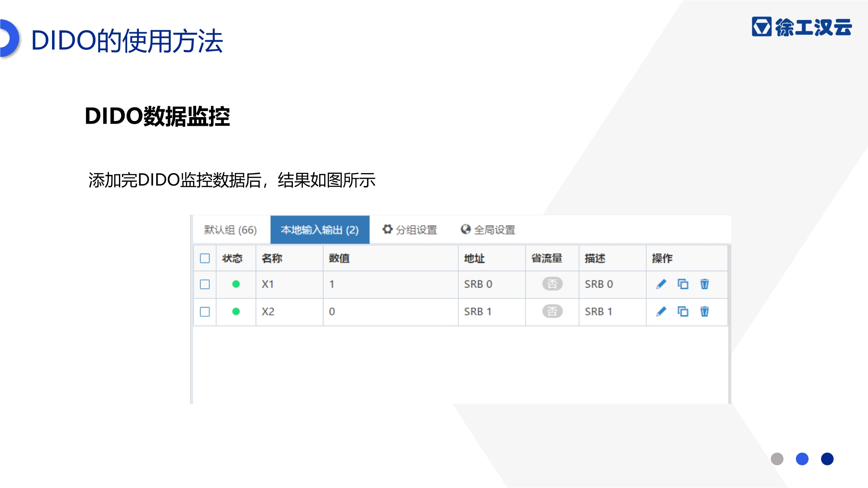
Task: Switch to the 默认组 (66) tab
Action: (x=230, y=230)
